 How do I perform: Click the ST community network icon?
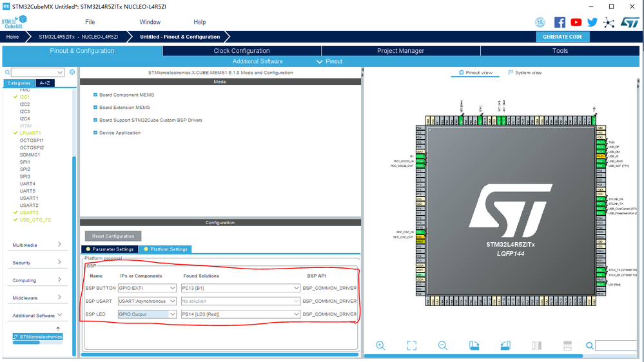609,22
